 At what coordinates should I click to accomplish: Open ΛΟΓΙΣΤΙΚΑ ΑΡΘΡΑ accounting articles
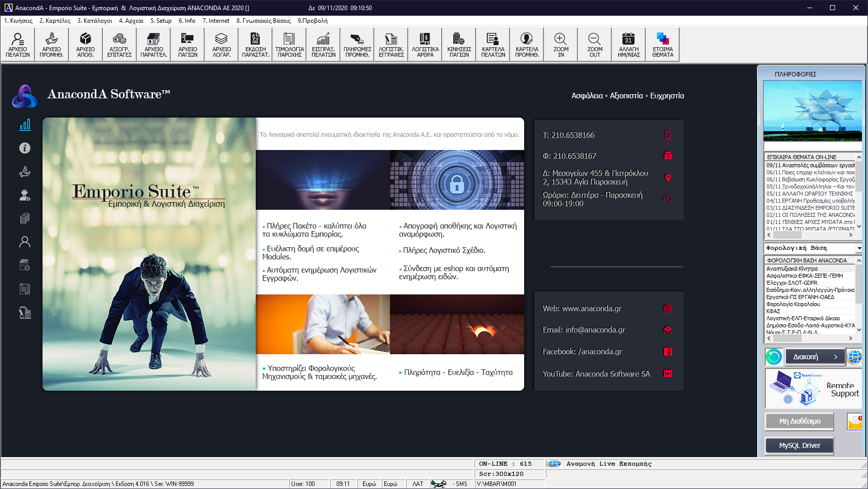[x=425, y=45]
